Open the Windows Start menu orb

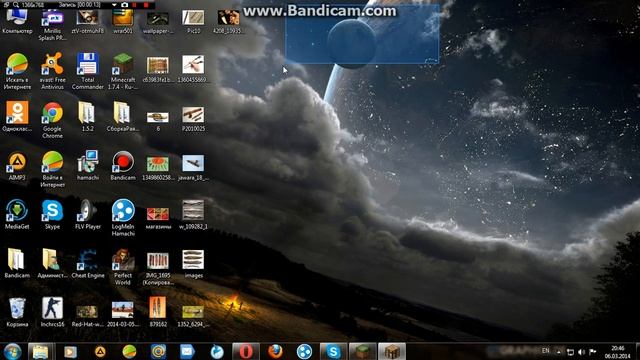(12, 351)
